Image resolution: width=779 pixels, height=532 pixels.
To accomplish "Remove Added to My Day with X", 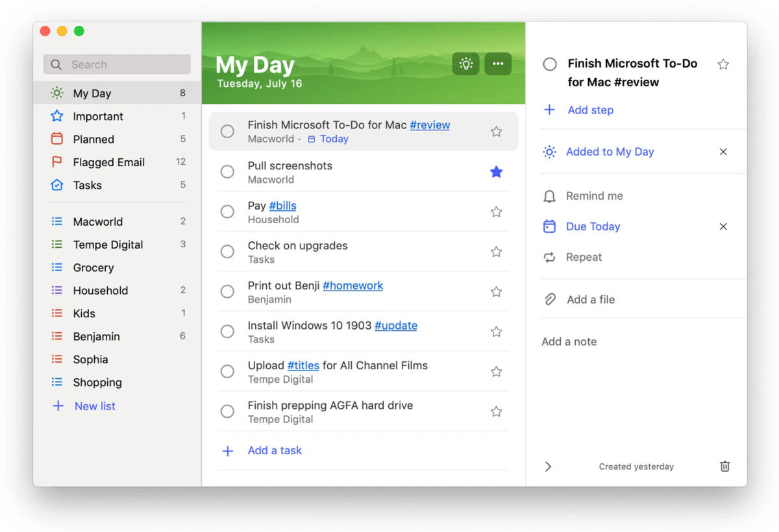I will [x=723, y=152].
